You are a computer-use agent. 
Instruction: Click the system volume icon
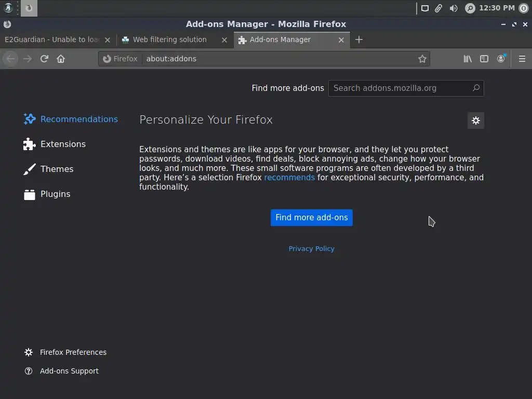[x=454, y=8]
